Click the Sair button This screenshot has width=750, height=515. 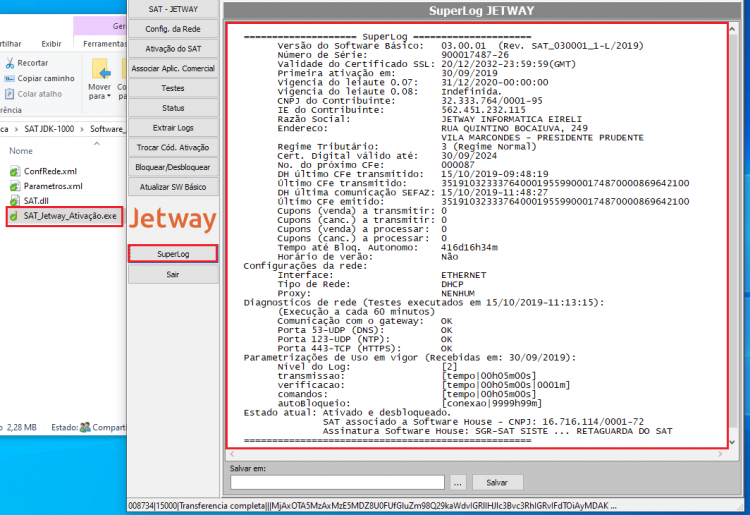[x=173, y=274]
